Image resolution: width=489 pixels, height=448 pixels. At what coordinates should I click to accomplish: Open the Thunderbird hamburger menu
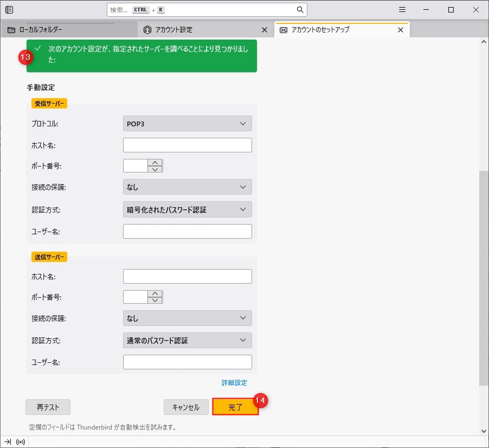402,10
